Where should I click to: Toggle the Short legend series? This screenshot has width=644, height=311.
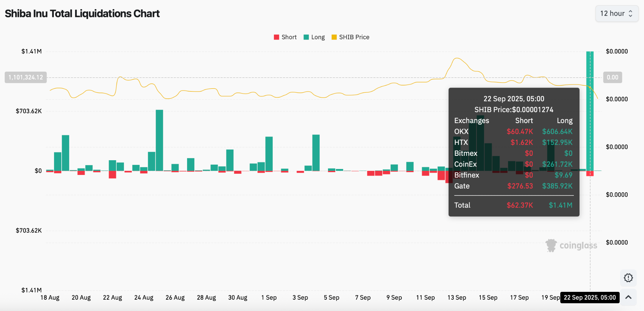click(x=285, y=37)
